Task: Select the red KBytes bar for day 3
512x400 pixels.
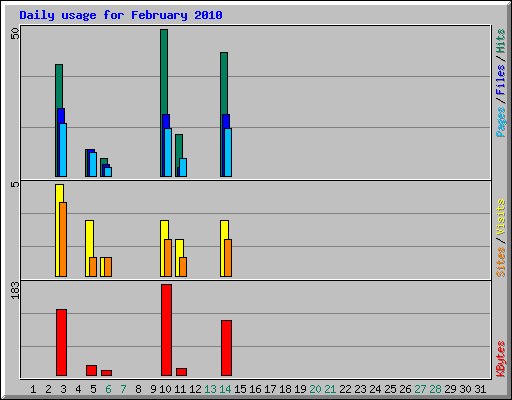Action: pos(61,342)
